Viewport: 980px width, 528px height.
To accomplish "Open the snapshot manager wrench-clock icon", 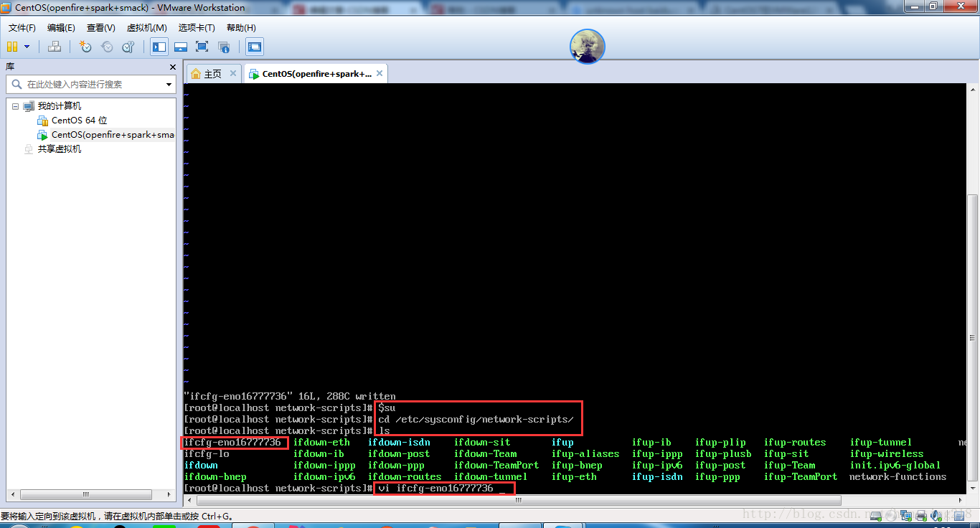I will click(128, 47).
